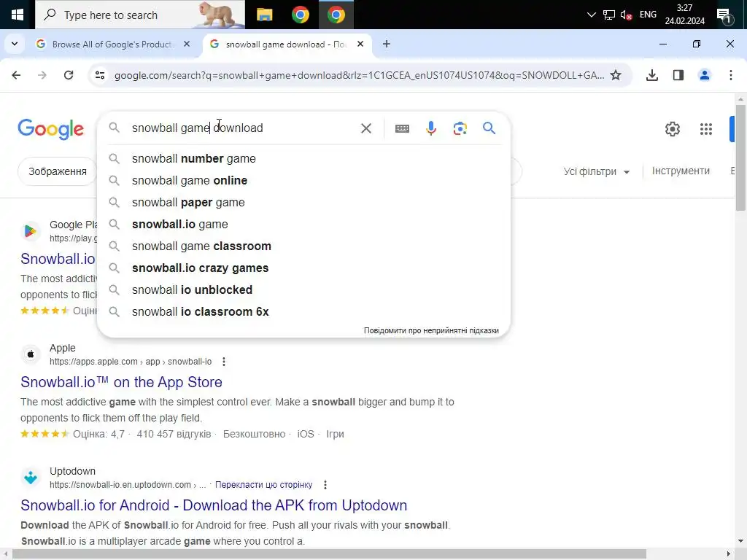Open Chrome downloads
Viewport: 747px width, 560px height.
click(651, 75)
